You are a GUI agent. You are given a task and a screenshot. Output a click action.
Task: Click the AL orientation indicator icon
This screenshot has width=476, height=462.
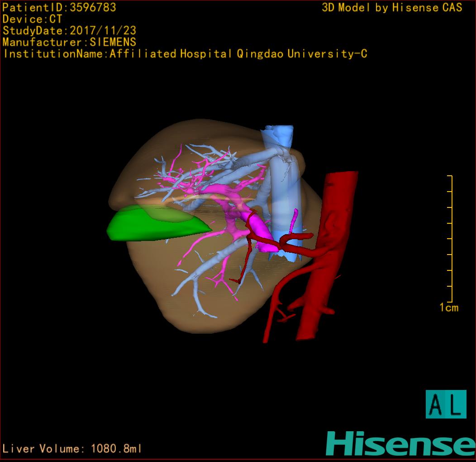click(446, 404)
